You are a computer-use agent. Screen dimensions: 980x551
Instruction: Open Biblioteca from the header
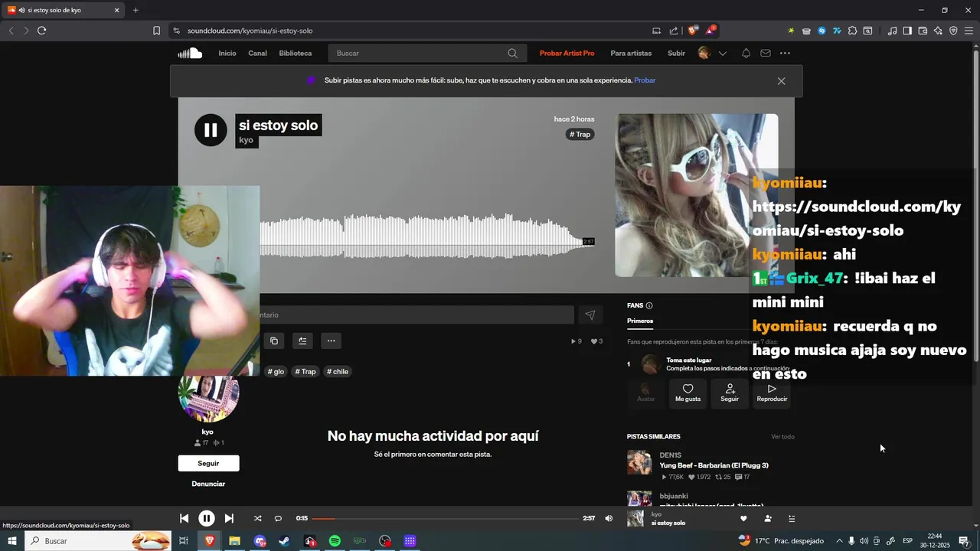(296, 54)
